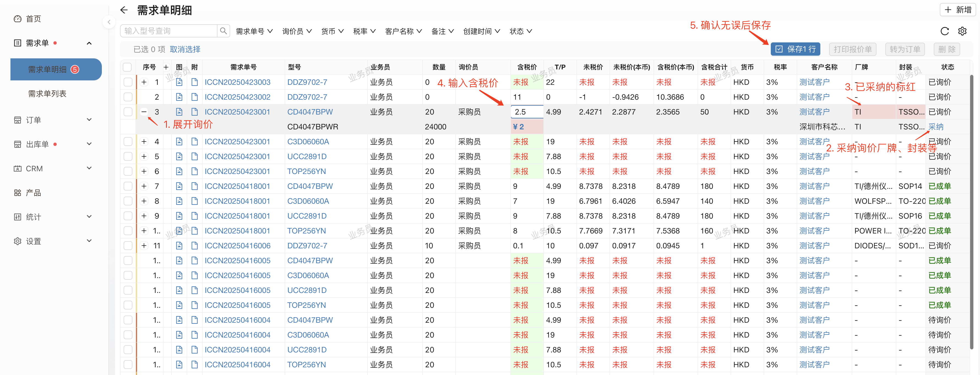Collapse the sidebar with the chevron handle
This screenshot has height=375, width=980.
(x=109, y=22)
